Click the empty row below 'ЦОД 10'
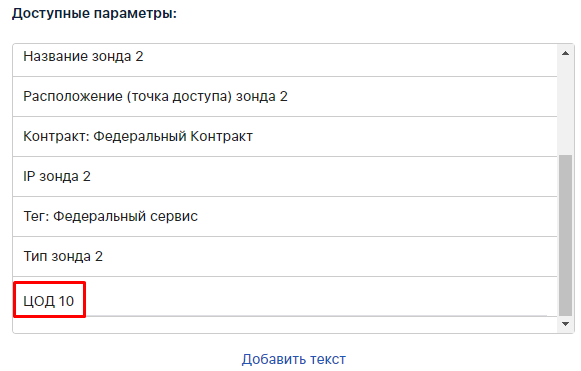Screen dimensions: 581x371 285,325
